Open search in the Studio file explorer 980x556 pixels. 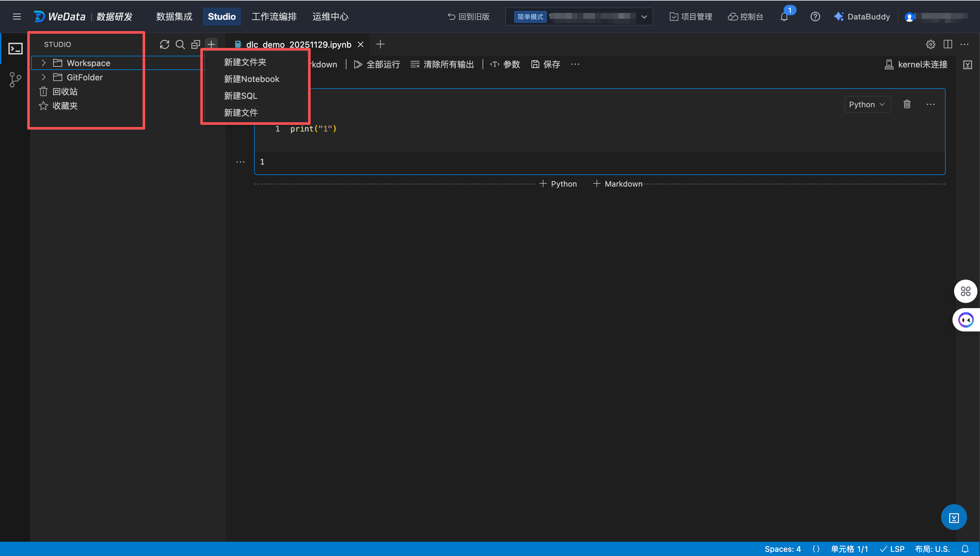(180, 45)
